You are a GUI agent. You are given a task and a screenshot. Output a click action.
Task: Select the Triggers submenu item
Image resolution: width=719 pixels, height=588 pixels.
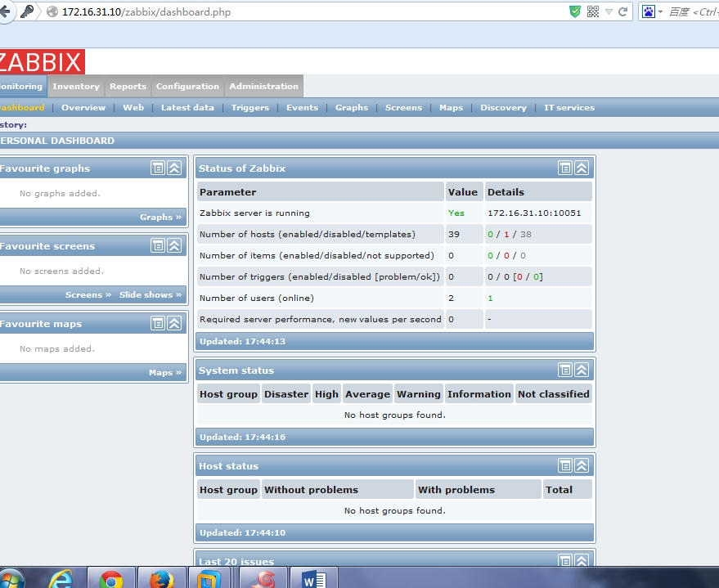click(x=250, y=108)
